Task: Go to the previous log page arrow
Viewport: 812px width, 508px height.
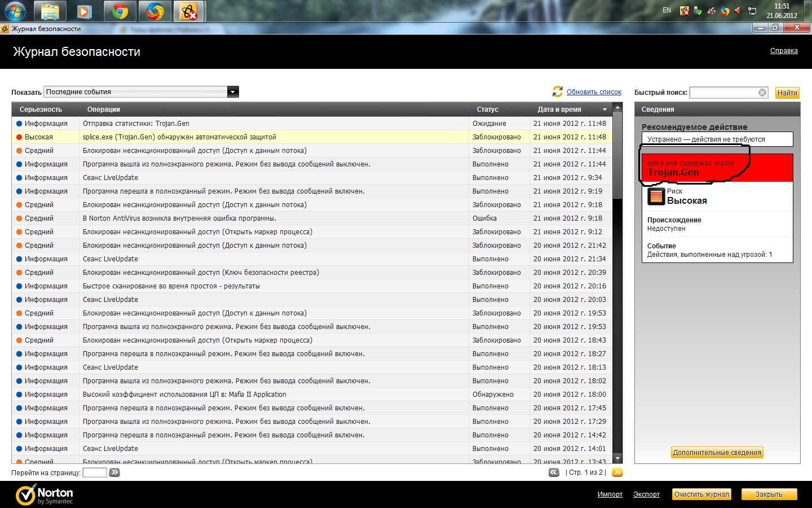Action: [554, 472]
